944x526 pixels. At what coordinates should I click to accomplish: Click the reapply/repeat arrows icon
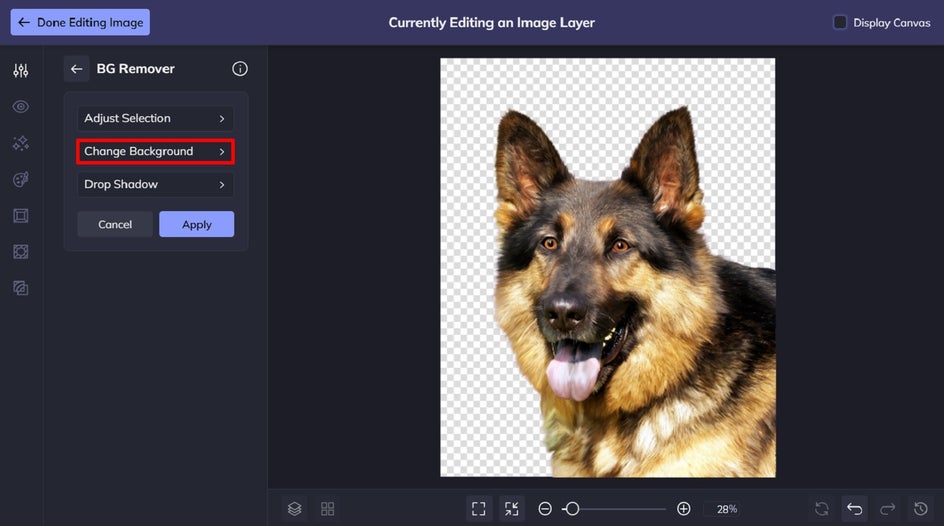click(x=821, y=509)
